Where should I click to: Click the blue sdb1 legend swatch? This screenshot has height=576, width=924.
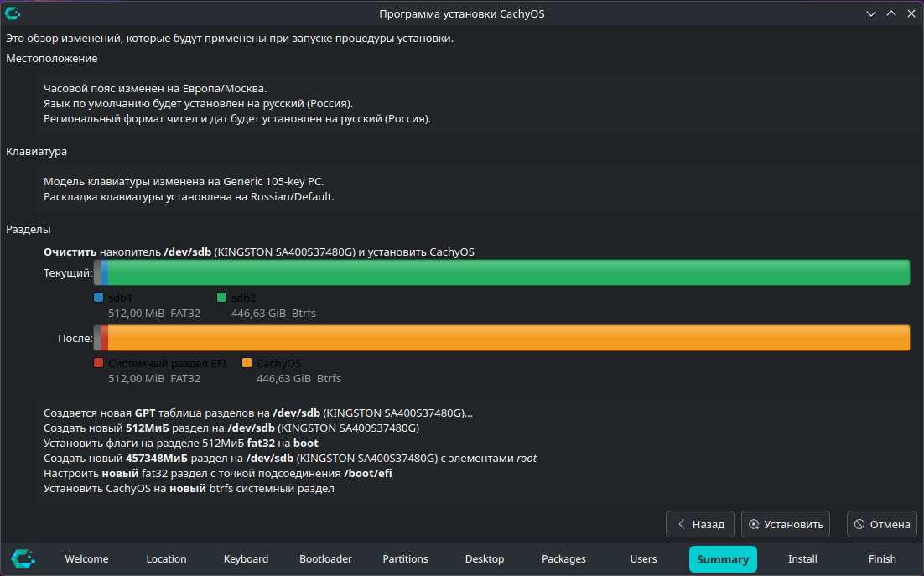point(98,298)
